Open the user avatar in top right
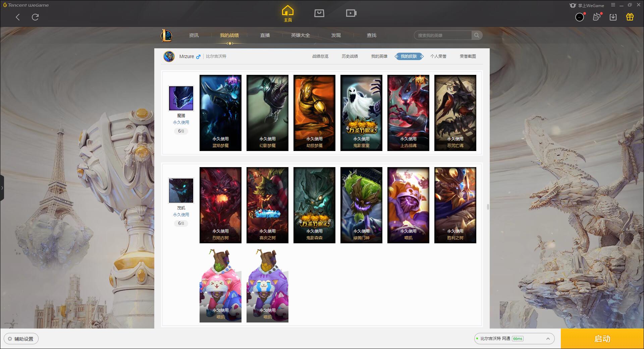The height and width of the screenshot is (349, 644). tap(580, 17)
